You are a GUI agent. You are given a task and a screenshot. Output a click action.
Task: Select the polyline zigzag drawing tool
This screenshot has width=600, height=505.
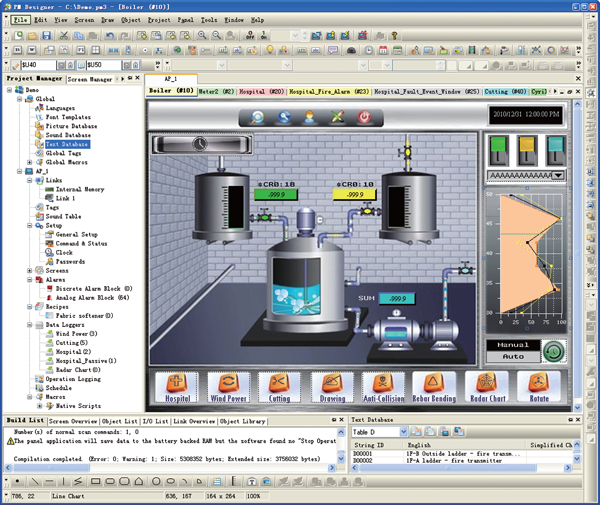click(x=78, y=481)
